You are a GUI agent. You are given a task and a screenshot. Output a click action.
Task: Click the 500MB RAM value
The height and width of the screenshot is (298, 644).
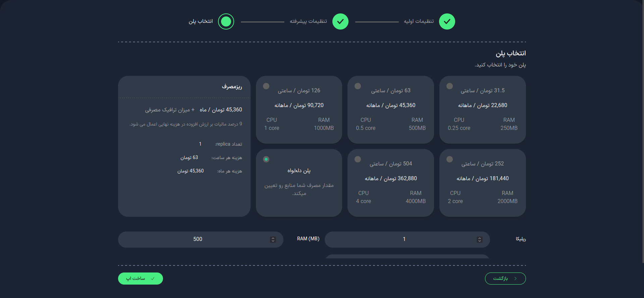pyautogui.click(x=417, y=128)
